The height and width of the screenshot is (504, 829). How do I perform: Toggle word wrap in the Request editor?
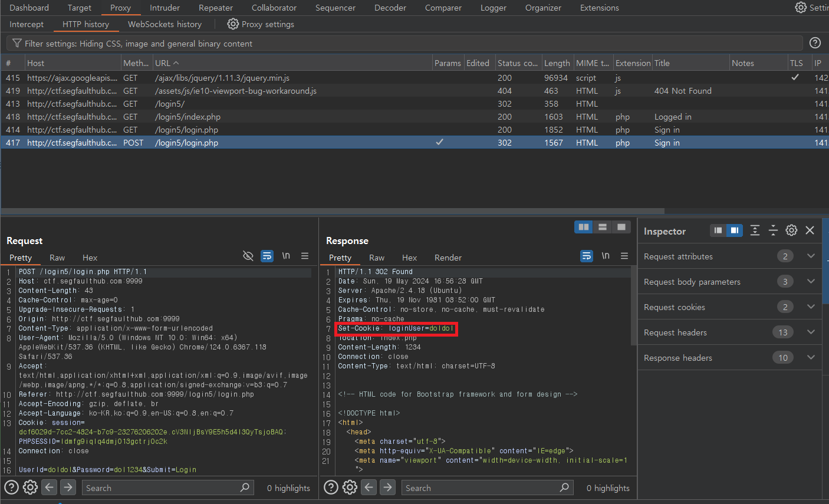267,256
